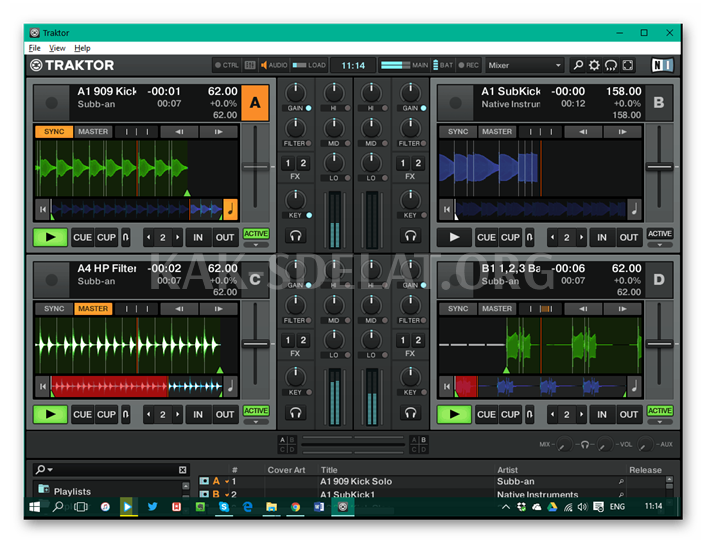This screenshot has width=706, height=543.
Task: Adjust Deck B tempo fader
Action: (x=659, y=167)
